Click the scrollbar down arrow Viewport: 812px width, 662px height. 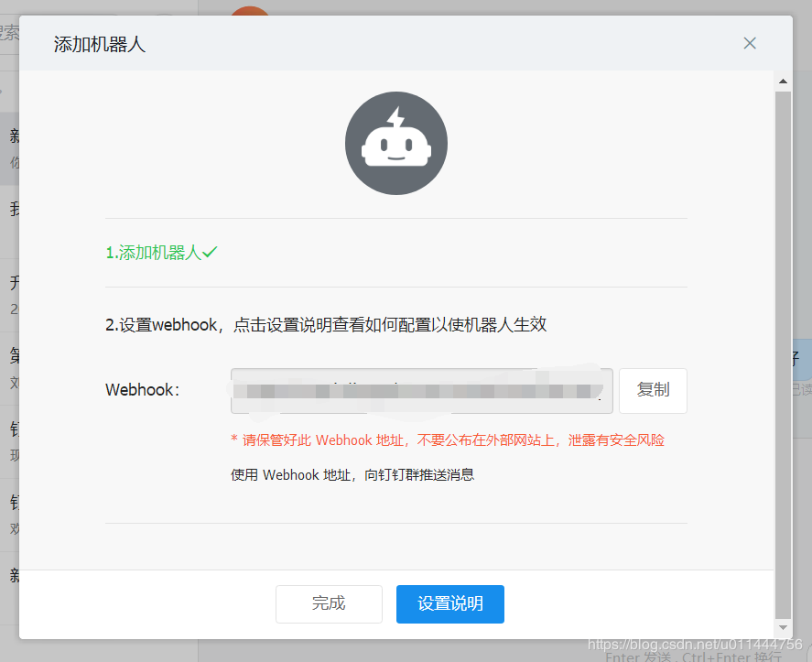[784, 629]
